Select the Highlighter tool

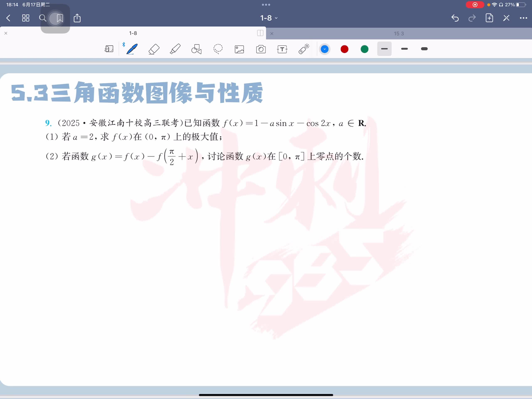click(x=175, y=49)
